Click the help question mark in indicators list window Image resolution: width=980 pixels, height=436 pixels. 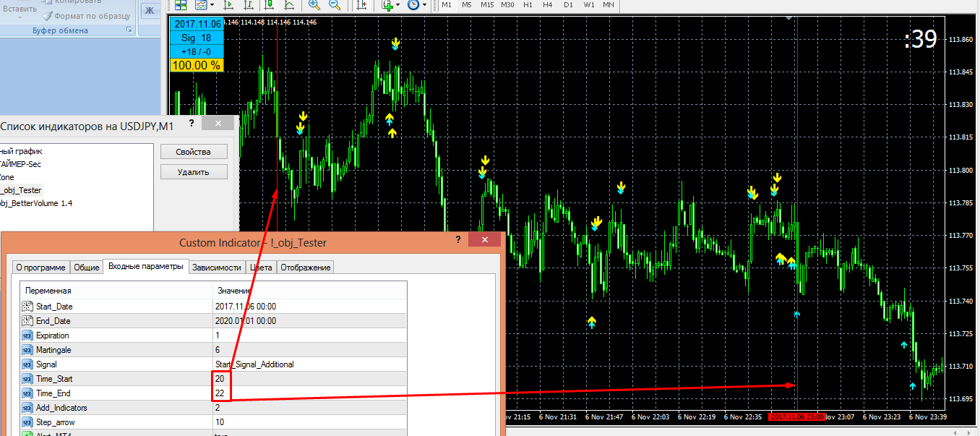click(x=192, y=124)
